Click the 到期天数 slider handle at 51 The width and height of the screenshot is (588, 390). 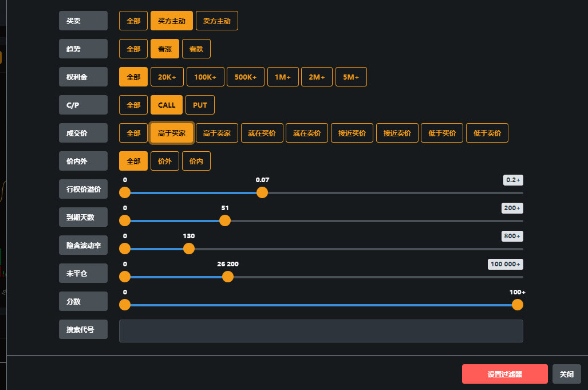click(225, 220)
